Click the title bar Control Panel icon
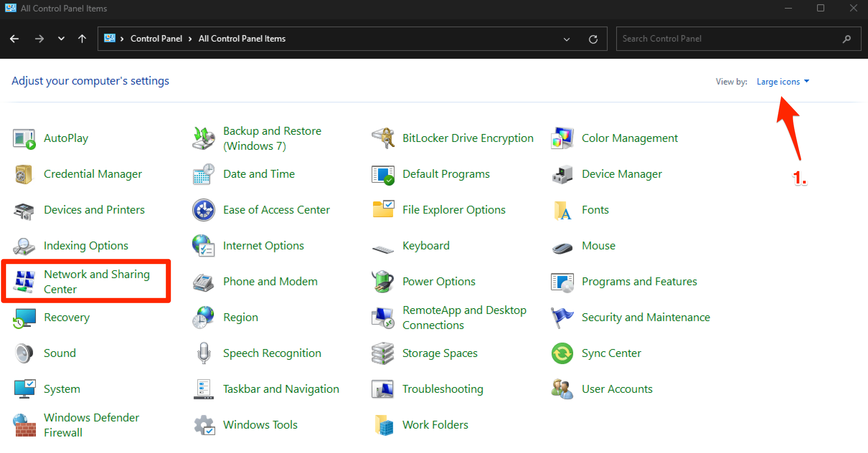Screen dimensions: 868x453 [x=11, y=8]
